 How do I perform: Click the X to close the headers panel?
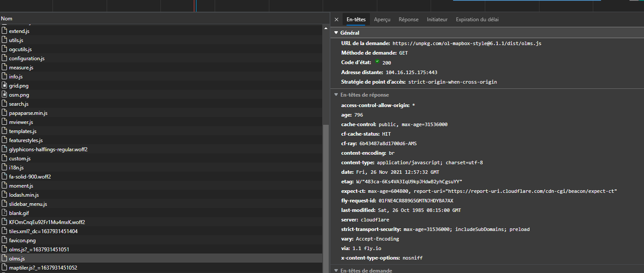(x=337, y=19)
